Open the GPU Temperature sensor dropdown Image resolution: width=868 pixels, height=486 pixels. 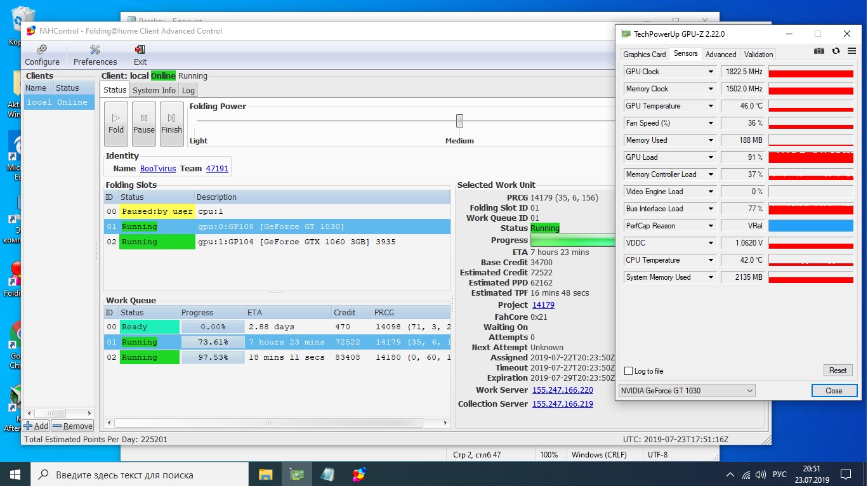point(711,106)
